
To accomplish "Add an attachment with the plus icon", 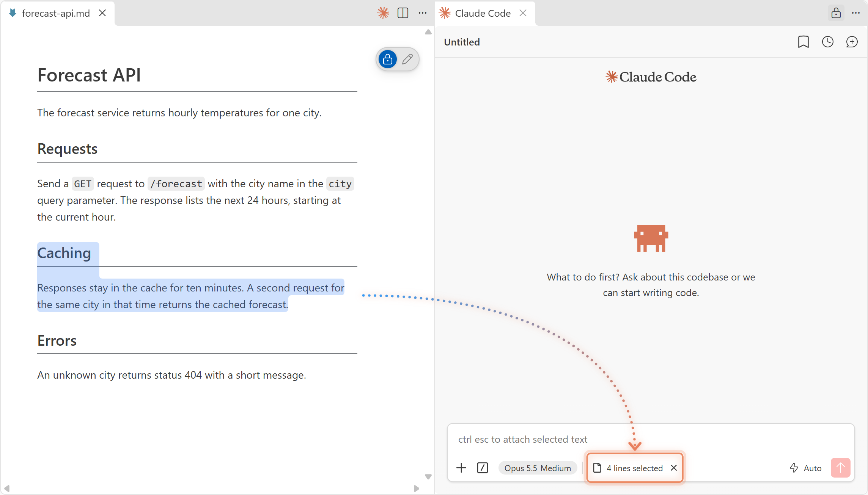I will (461, 468).
